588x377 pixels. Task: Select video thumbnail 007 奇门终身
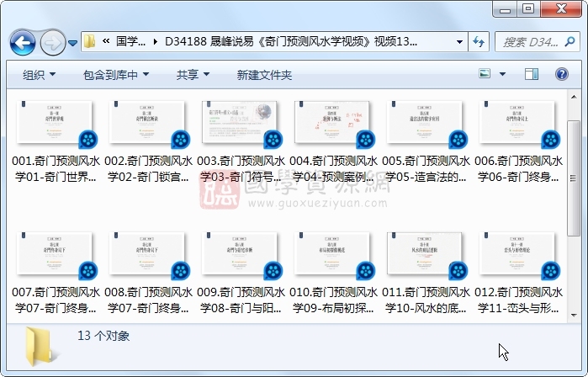pos(55,253)
